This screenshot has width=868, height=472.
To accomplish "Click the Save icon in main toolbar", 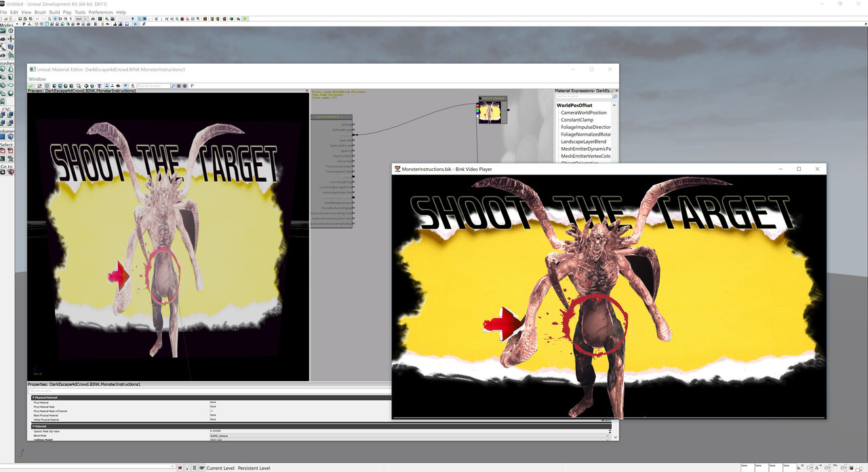I will point(20,18).
